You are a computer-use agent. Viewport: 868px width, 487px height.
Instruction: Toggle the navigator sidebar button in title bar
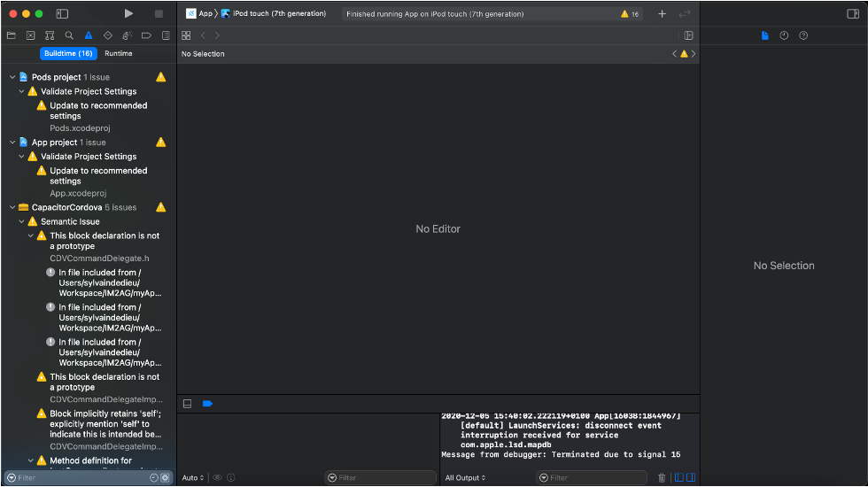point(62,14)
